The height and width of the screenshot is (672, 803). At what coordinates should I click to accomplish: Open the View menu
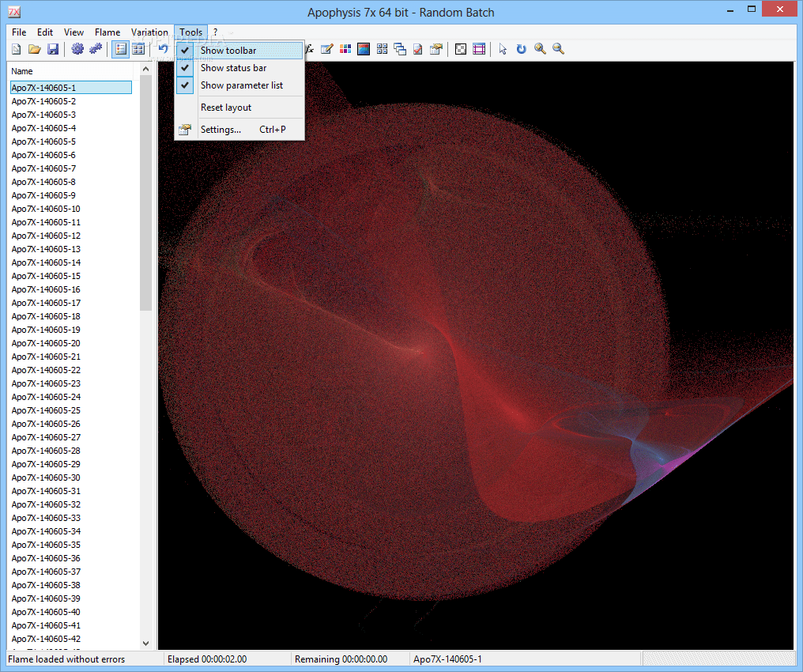(x=74, y=32)
